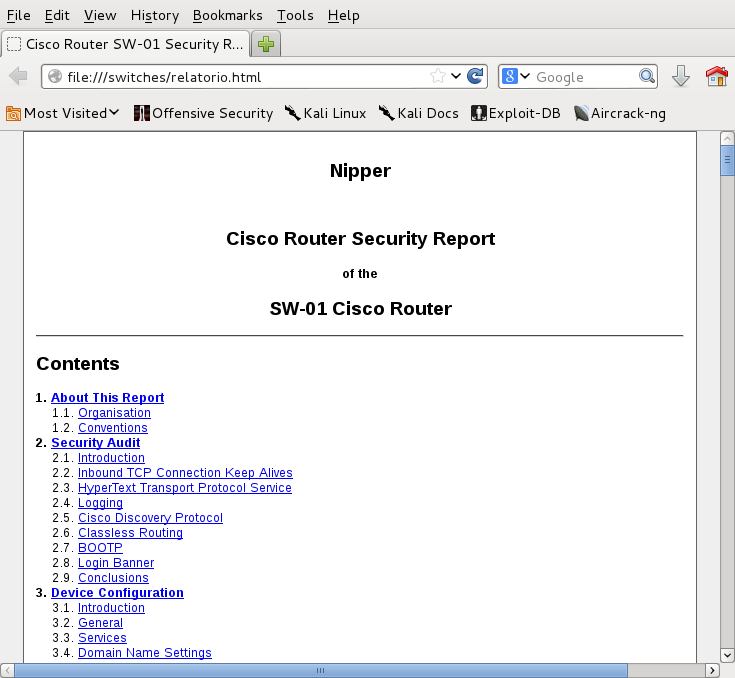Follow the Device Configuration link

[117, 593]
